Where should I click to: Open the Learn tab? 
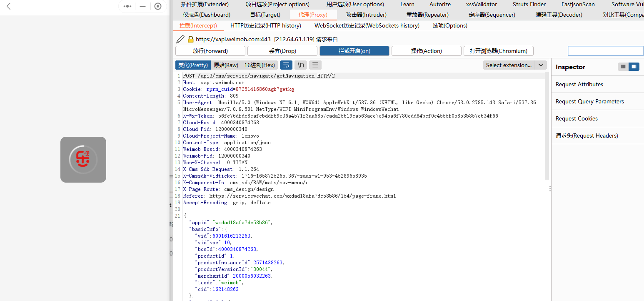[x=407, y=4]
